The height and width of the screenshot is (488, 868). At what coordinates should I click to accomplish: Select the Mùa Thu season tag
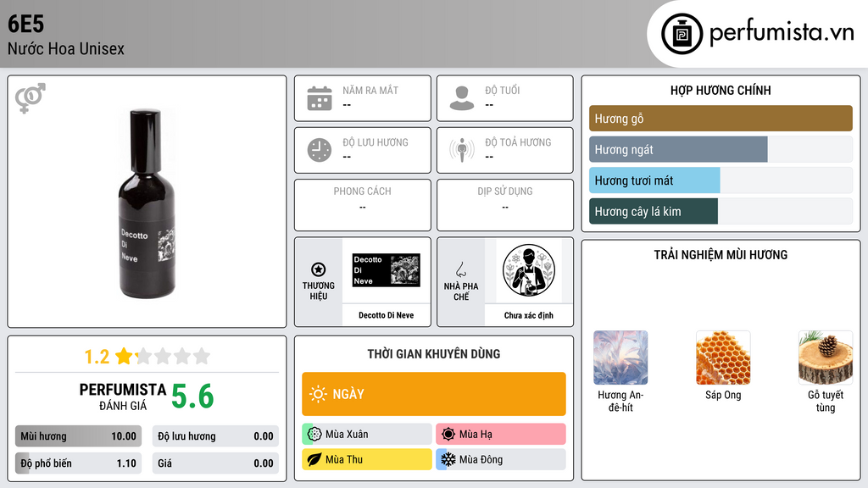pyautogui.click(x=367, y=459)
